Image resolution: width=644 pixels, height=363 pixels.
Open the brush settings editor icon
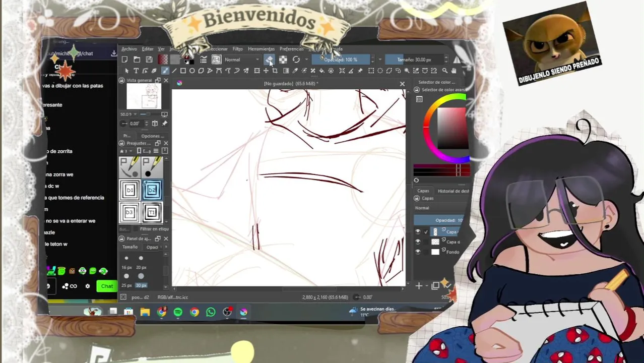[204, 59]
